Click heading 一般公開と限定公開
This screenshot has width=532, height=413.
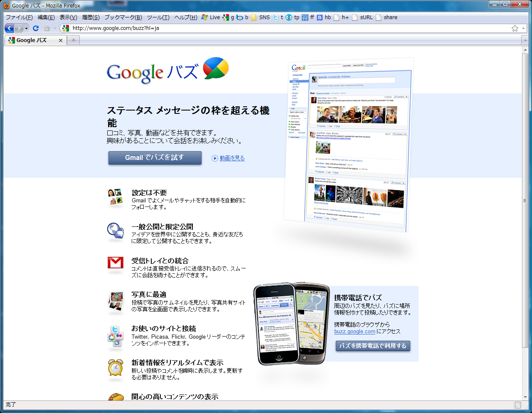[x=163, y=227]
